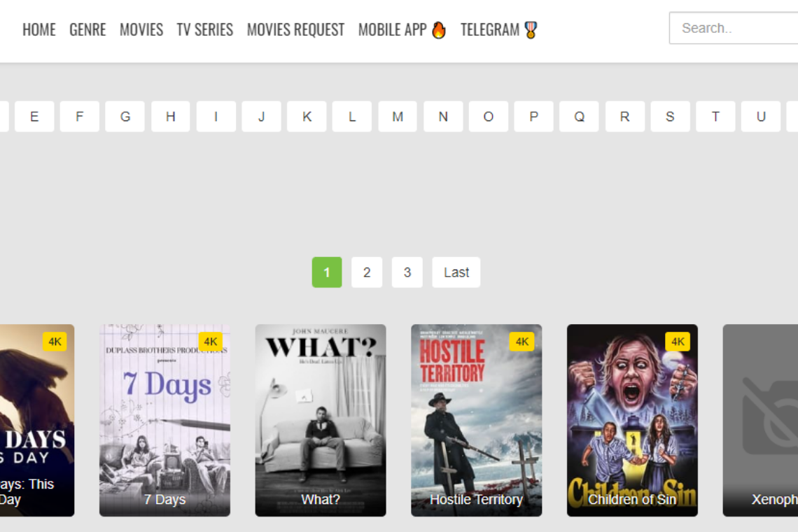The height and width of the screenshot is (532, 798).
Task: Click the 'Children of Sin' title caption
Action: [632, 499]
